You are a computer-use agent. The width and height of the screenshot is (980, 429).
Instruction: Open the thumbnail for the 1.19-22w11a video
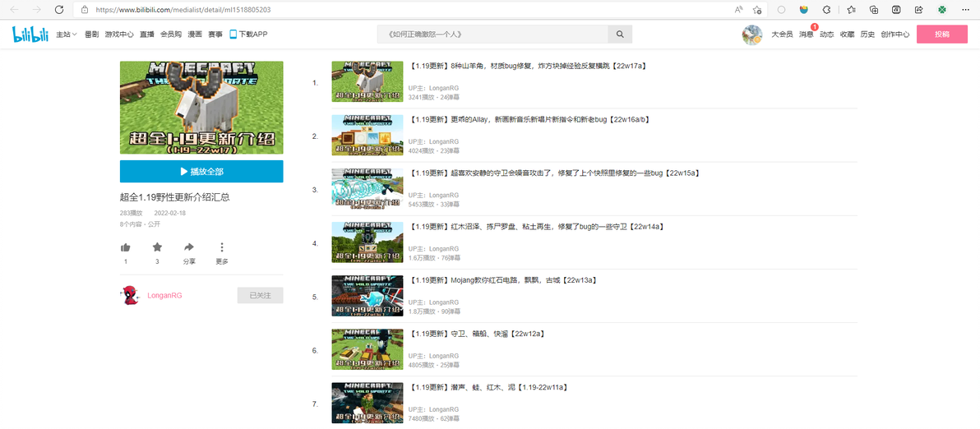click(x=367, y=403)
